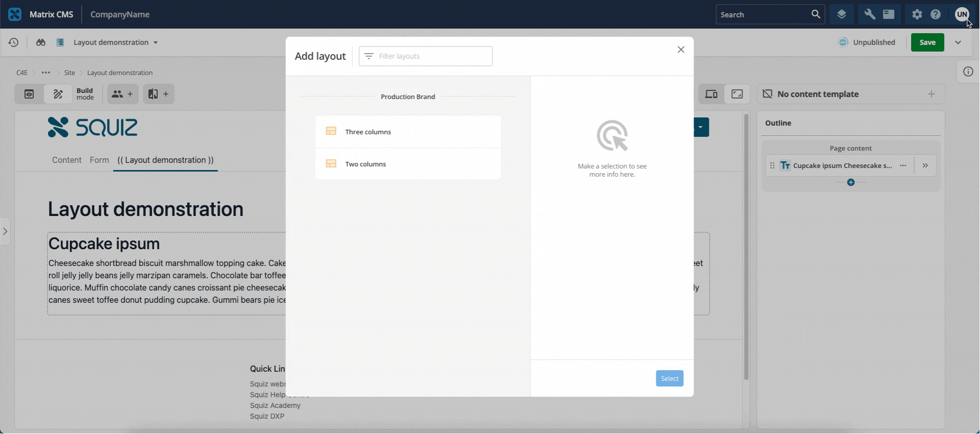
Task: Click the page asset icon beside Layout demonstration
Action: 60,42
